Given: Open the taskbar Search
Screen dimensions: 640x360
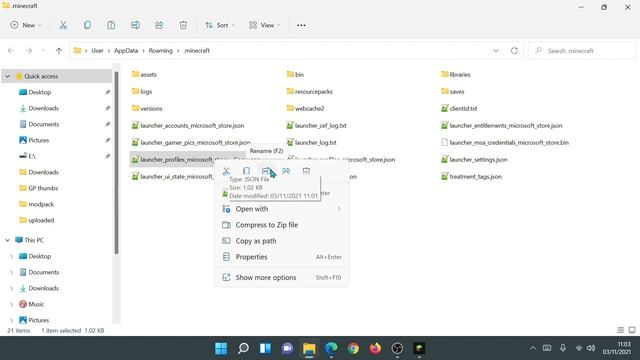Looking at the screenshot, I should [x=243, y=349].
